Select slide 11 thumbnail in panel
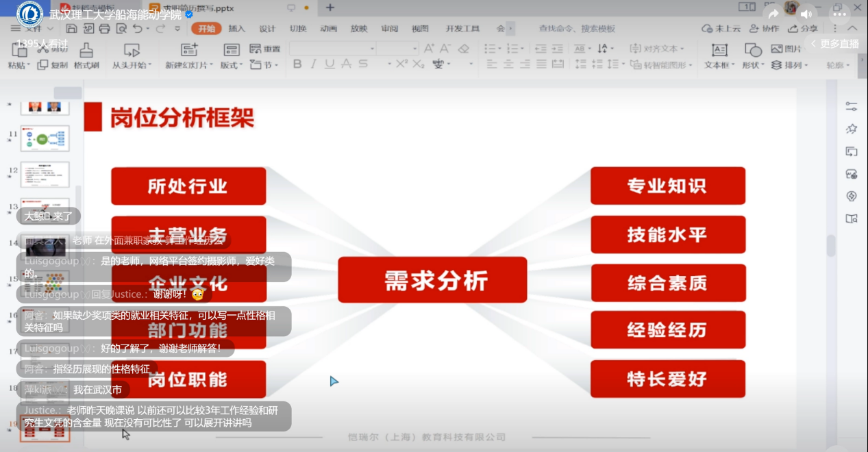The image size is (868, 452). (45, 139)
